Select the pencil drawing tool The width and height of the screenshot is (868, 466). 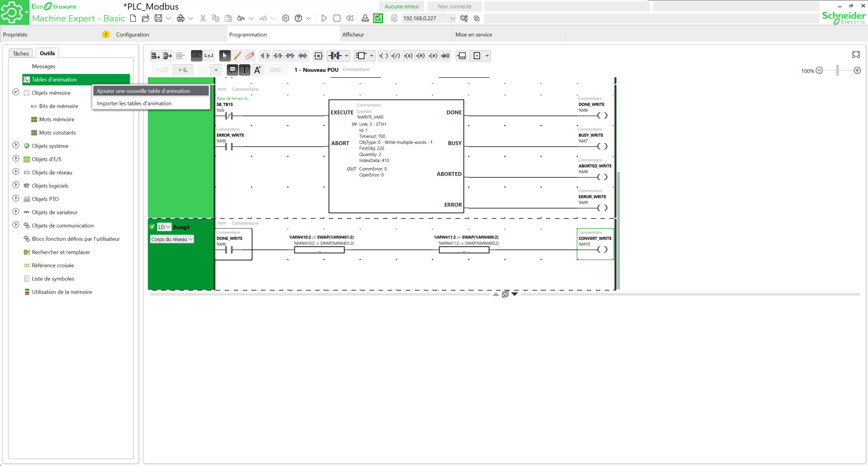pyautogui.click(x=237, y=56)
